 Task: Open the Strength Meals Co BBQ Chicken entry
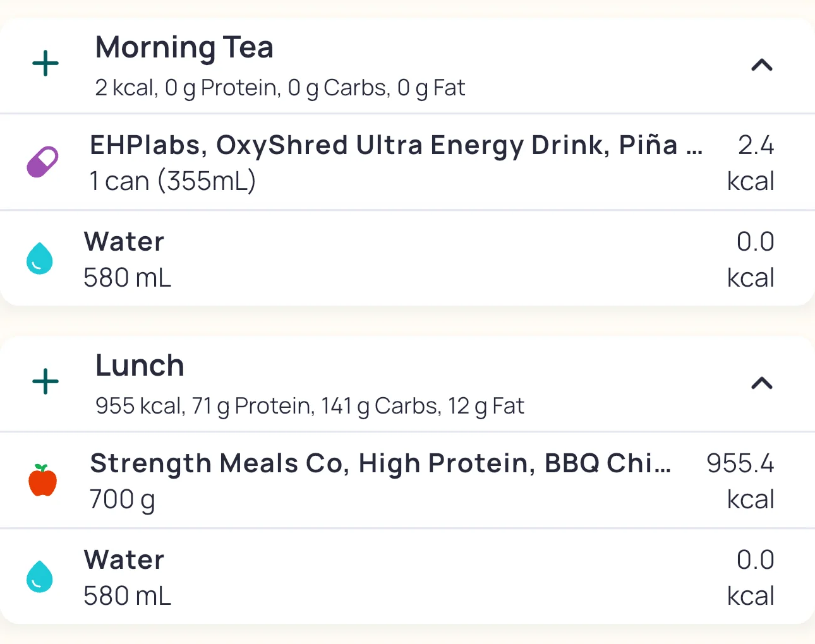pos(380,463)
